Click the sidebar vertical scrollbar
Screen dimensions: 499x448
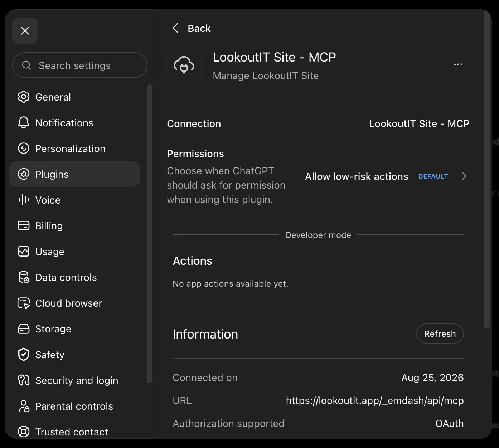click(x=150, y=234)
